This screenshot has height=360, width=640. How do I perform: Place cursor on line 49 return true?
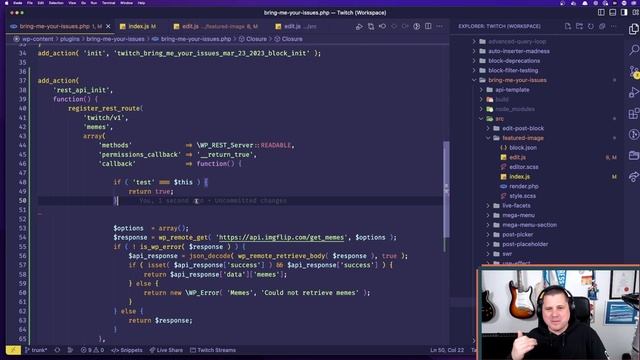[151, 191]
